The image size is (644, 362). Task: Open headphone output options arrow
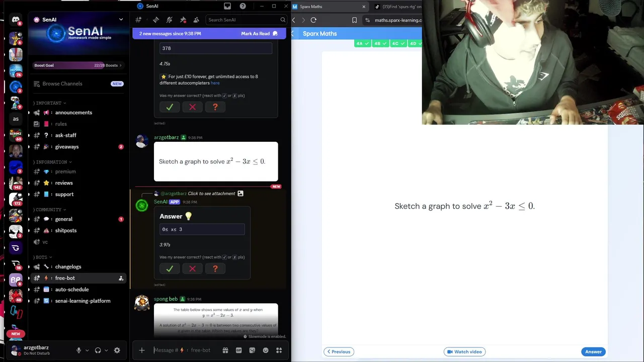106,350
